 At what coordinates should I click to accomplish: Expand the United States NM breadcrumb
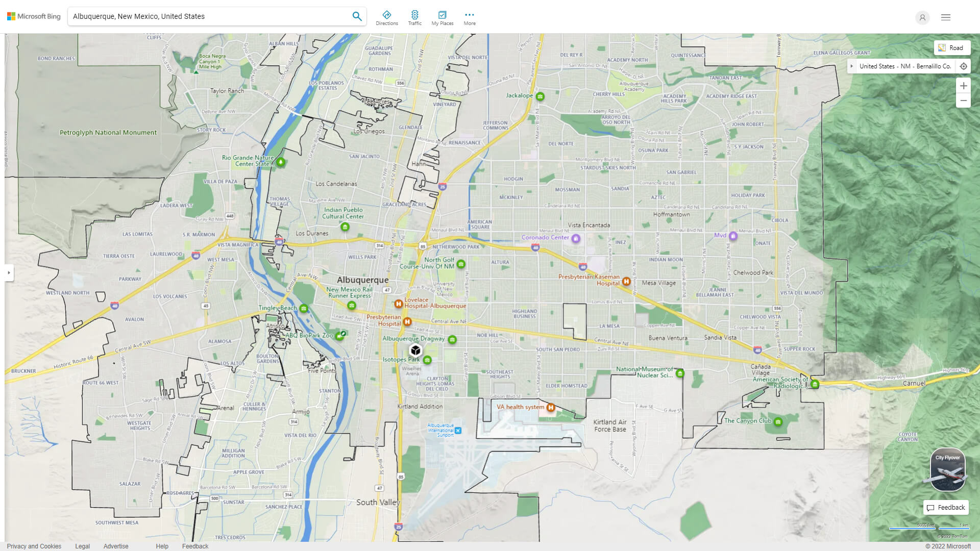851,66
